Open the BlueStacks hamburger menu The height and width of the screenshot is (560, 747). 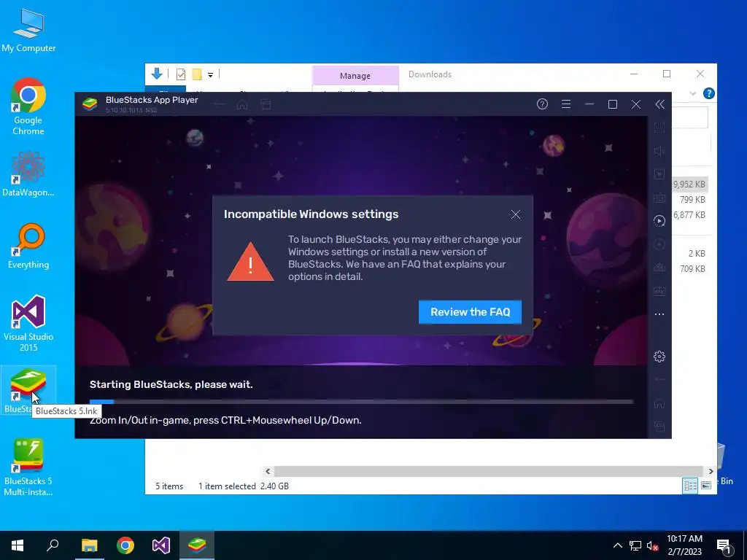[x=566, y=104]
